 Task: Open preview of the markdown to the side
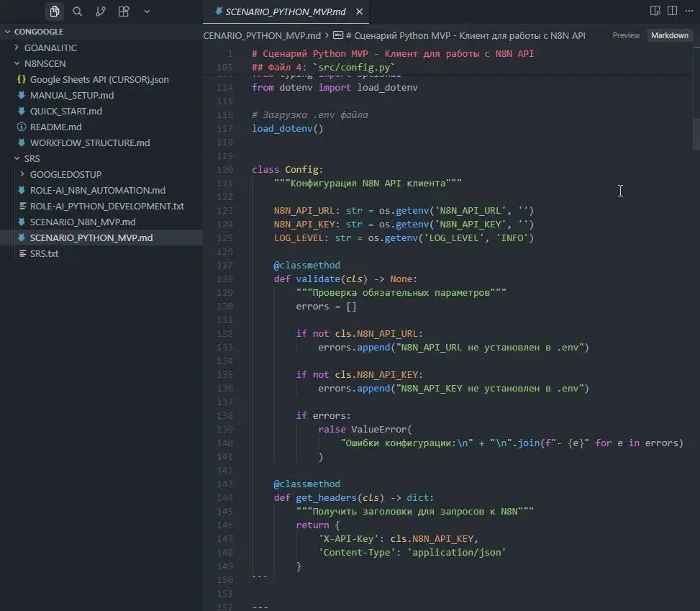point(655,10)
